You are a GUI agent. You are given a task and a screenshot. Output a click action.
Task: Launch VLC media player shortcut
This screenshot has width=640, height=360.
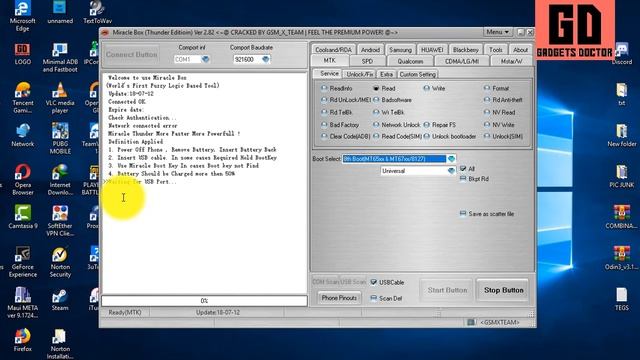60,98
